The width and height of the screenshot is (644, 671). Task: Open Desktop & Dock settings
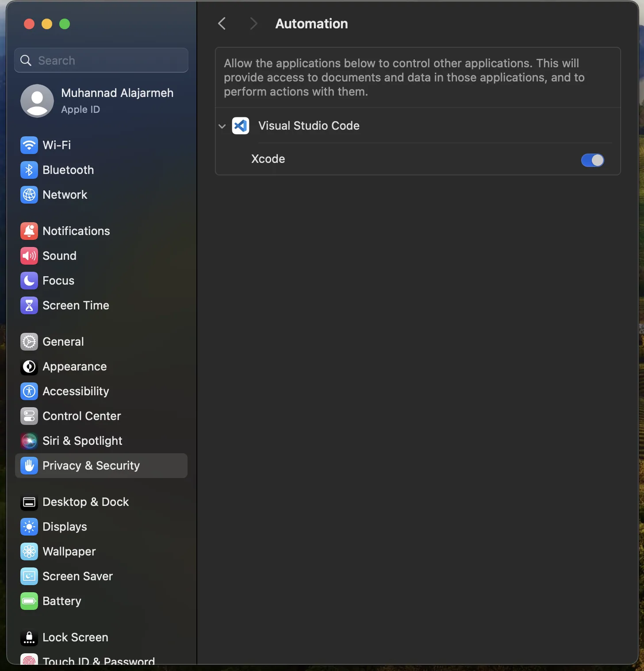(x=101, y=502)
